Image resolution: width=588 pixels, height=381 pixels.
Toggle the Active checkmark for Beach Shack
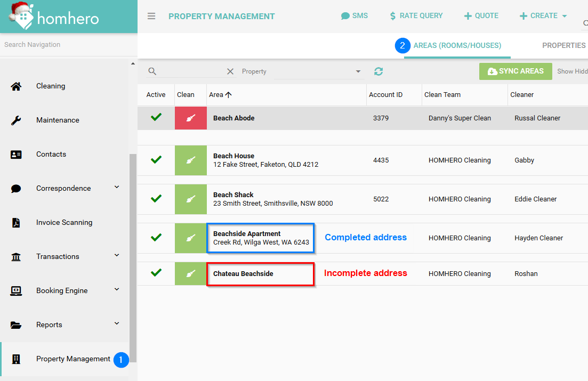pyautogui.click(x=156, y=198)
